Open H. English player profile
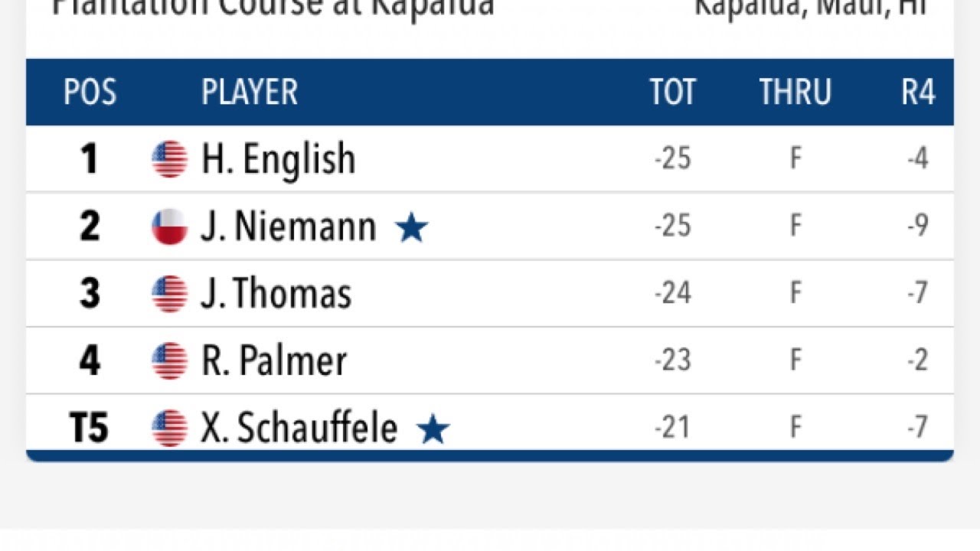This screenshot has height=551, width=980. 278,159
